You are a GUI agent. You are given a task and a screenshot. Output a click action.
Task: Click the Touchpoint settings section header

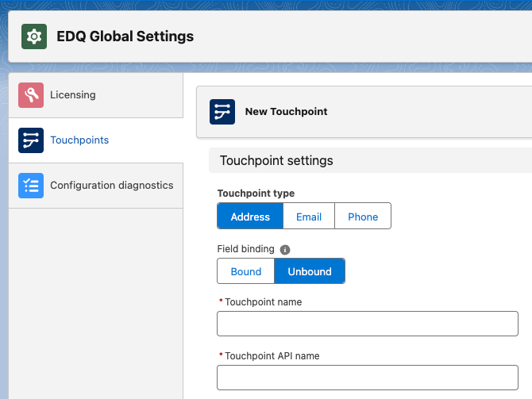click(276, 161)
